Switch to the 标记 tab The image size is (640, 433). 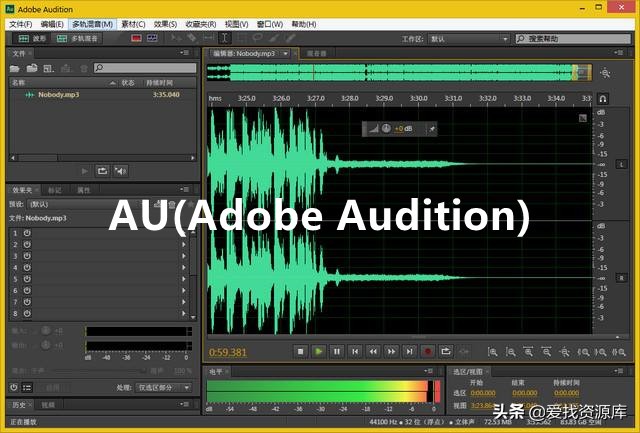tap(54, 189)
